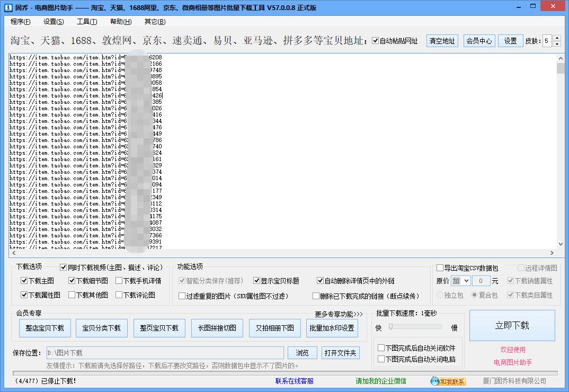Enable 删除已下载完成的链接 checkbox
Image resolution: width=569 pixels, height=392 pixels.
coord(316,296)
